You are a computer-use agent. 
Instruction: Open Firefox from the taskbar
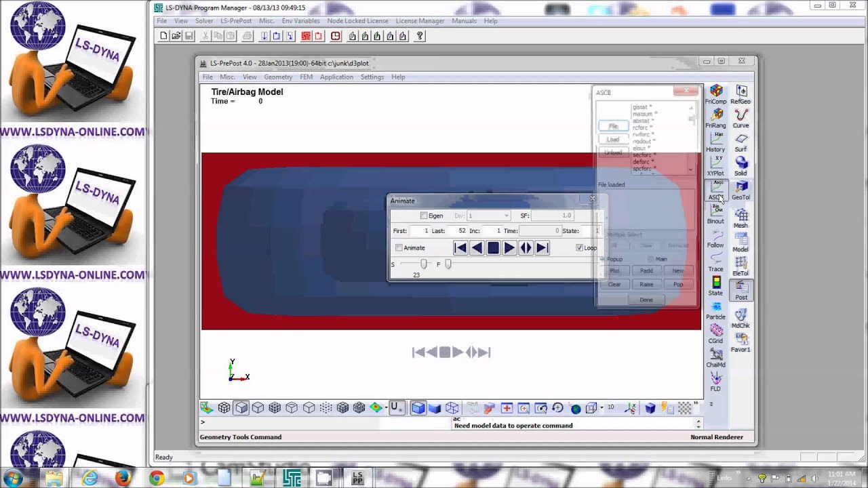123,479
